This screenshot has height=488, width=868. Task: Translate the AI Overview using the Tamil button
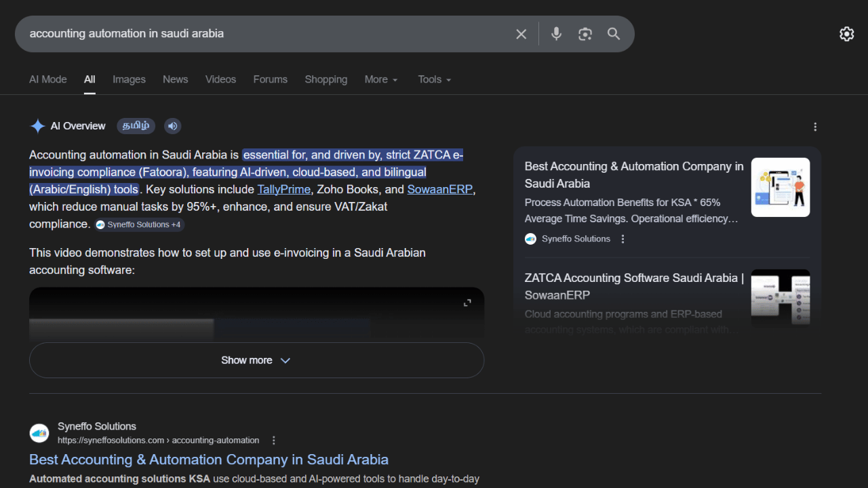[136, 125]
